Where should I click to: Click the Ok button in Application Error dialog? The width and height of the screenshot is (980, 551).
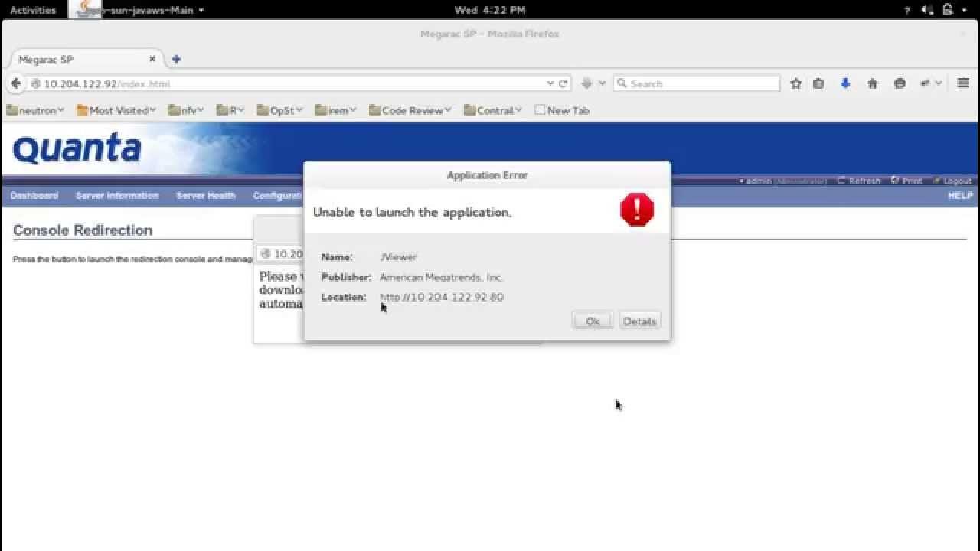point(593,321)
